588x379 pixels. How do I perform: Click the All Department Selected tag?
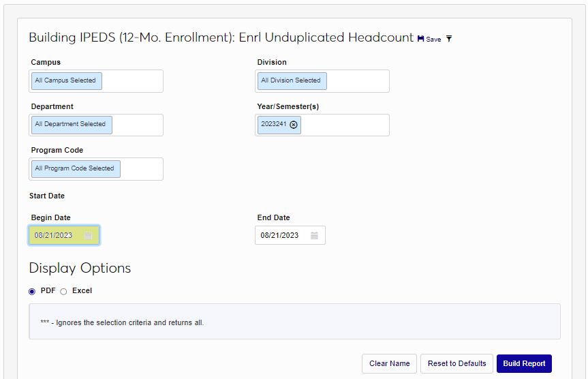pos(72,125)
